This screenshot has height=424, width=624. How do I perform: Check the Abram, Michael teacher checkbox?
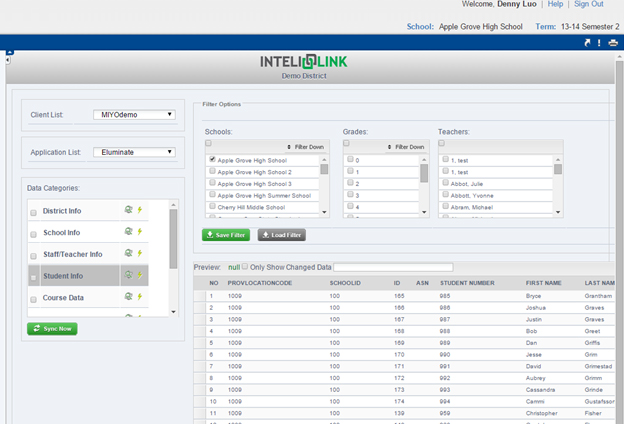445,206
